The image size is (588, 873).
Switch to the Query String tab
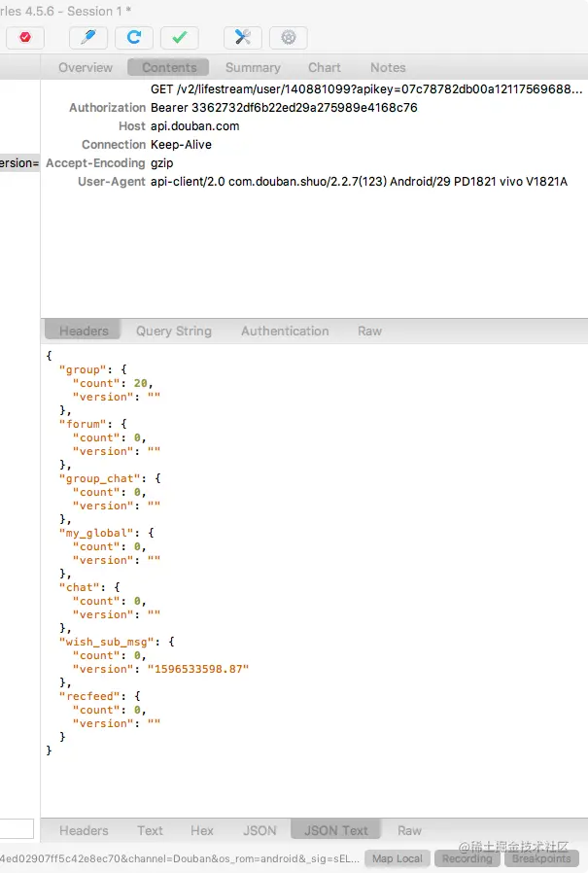coord(174,331)
